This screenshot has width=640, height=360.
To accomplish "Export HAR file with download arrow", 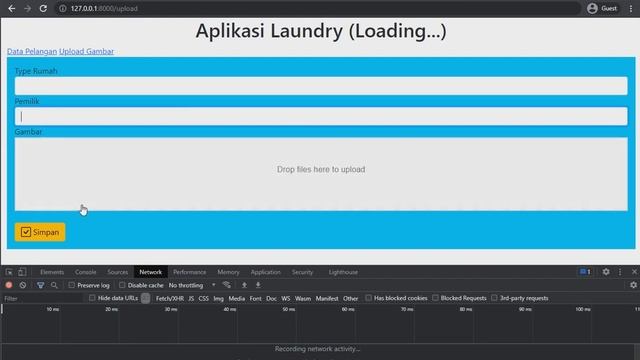I will click(x=258, y=285).
